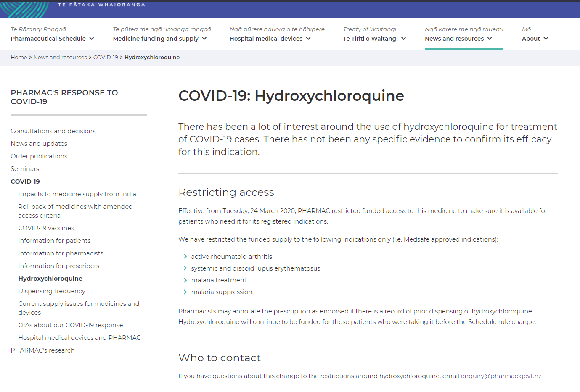The image size is (580, 392).
Task: Expand the About menu chevron
Action: (x=546, y=39)
